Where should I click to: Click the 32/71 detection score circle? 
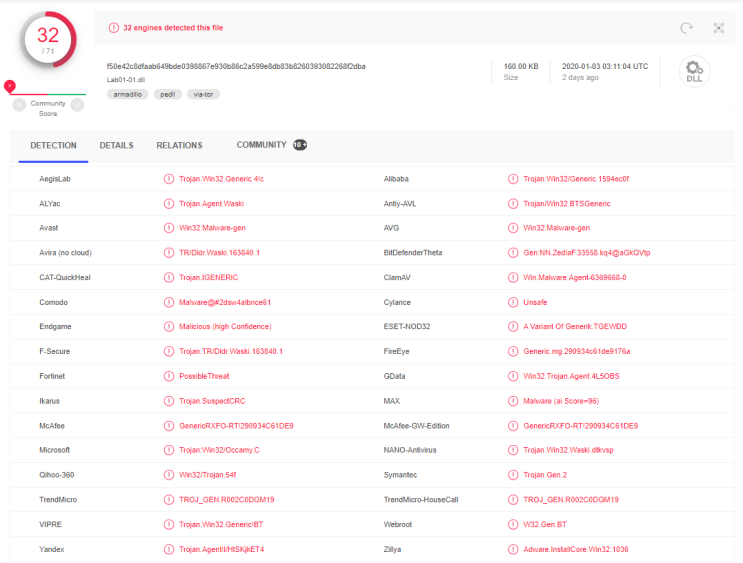point(48,40)
